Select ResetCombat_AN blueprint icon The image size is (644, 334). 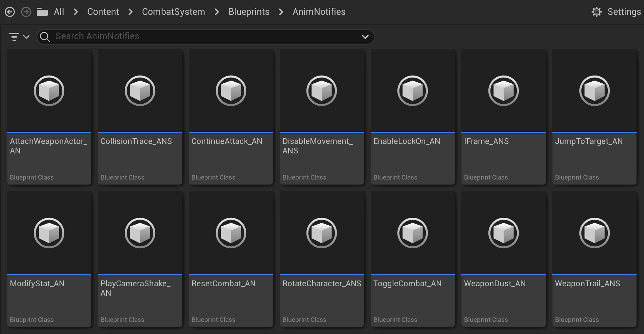[x=231, y=233]
